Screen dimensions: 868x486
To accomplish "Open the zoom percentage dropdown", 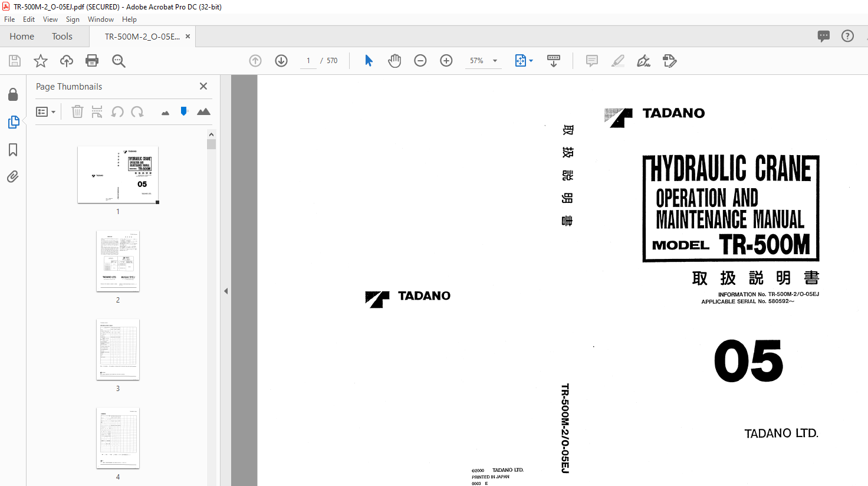I will (495, 61).
